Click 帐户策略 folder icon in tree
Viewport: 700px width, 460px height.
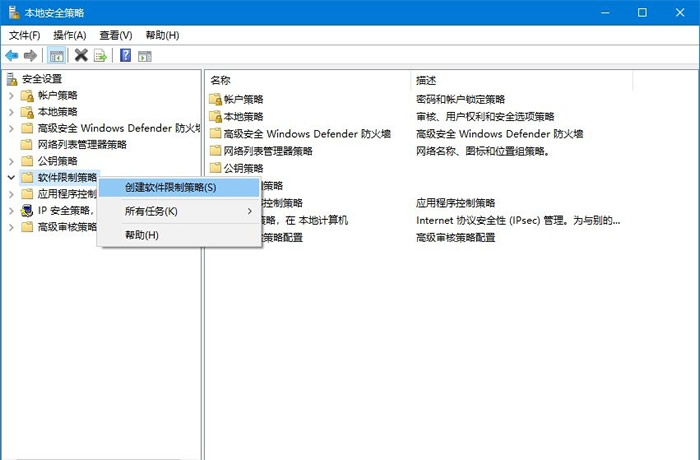click(x=27, y=96)
